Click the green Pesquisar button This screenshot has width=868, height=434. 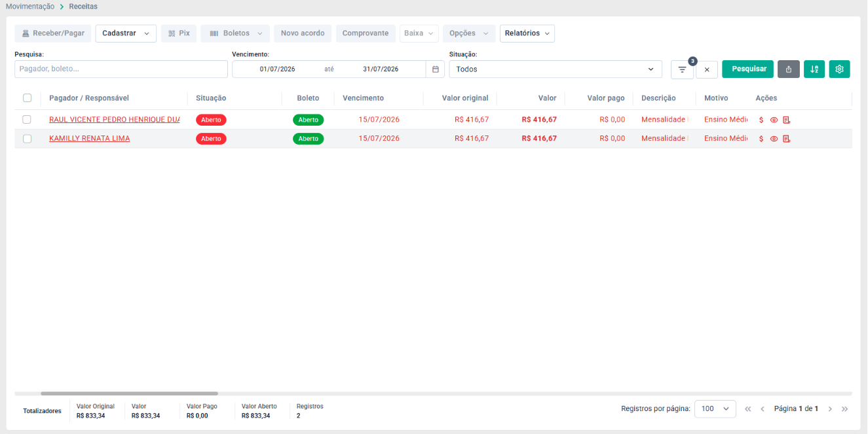pyautogui.click(x=748, y=69)
